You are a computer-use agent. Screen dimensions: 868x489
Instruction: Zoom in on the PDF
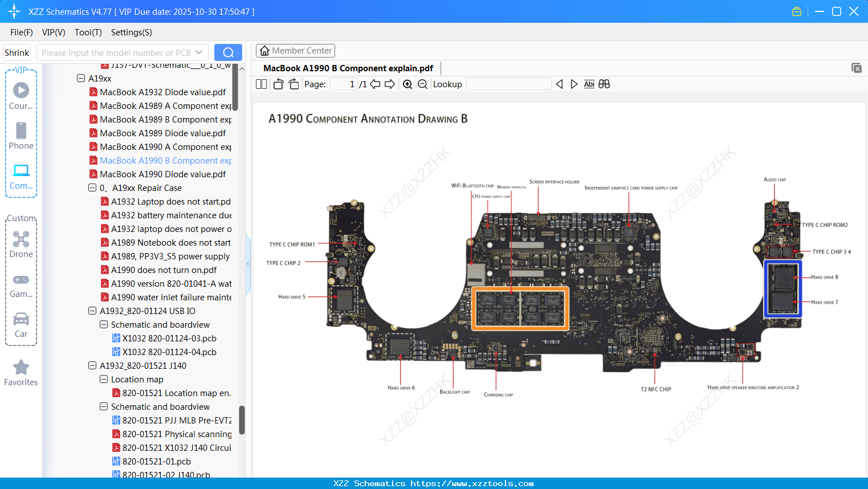[x=407, y=84]
